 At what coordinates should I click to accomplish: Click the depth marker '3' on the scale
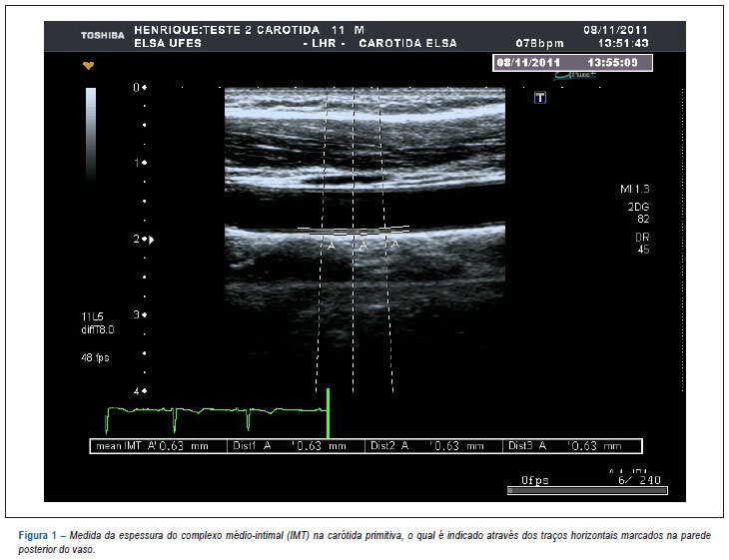click(x=136, y=314)
